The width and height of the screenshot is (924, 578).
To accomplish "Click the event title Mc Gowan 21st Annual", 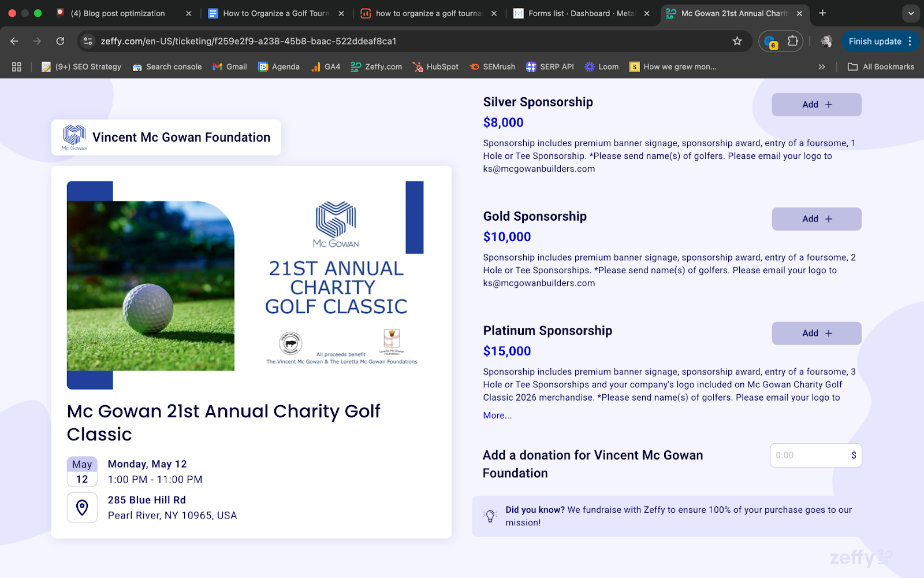I will pyautogui.click(x=223, y=423).
